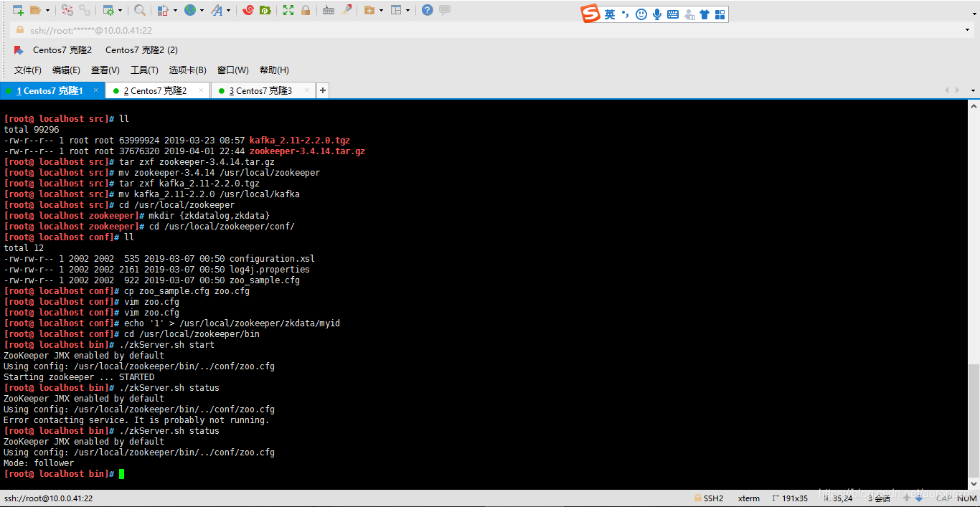Screen dimensions: 980x507
Task: Click the Sogou input method S logo
Action: [x=590, y=14]
